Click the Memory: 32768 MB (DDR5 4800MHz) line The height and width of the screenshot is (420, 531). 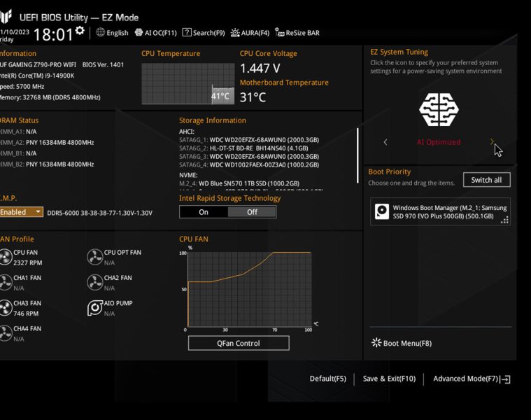(50, 97)
